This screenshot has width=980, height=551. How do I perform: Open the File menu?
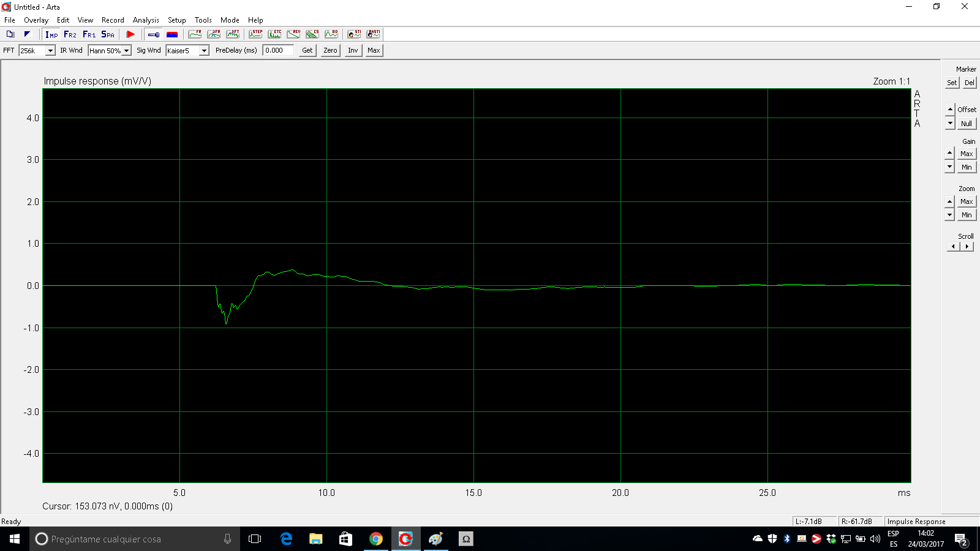click(x=10, y=20)
